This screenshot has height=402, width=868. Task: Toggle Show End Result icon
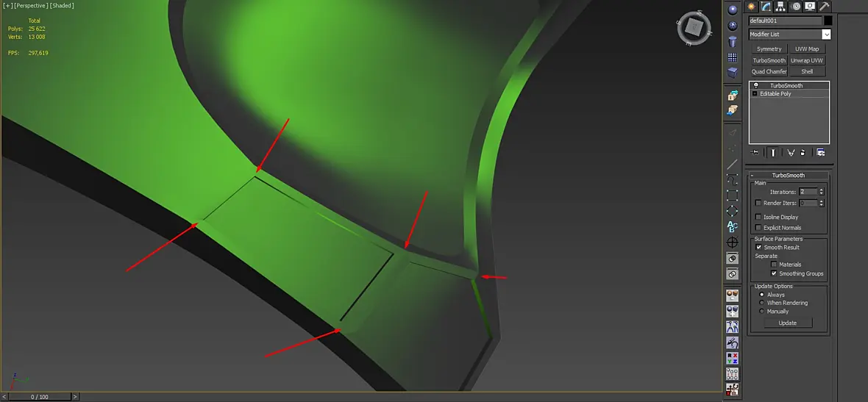(773, 153)
